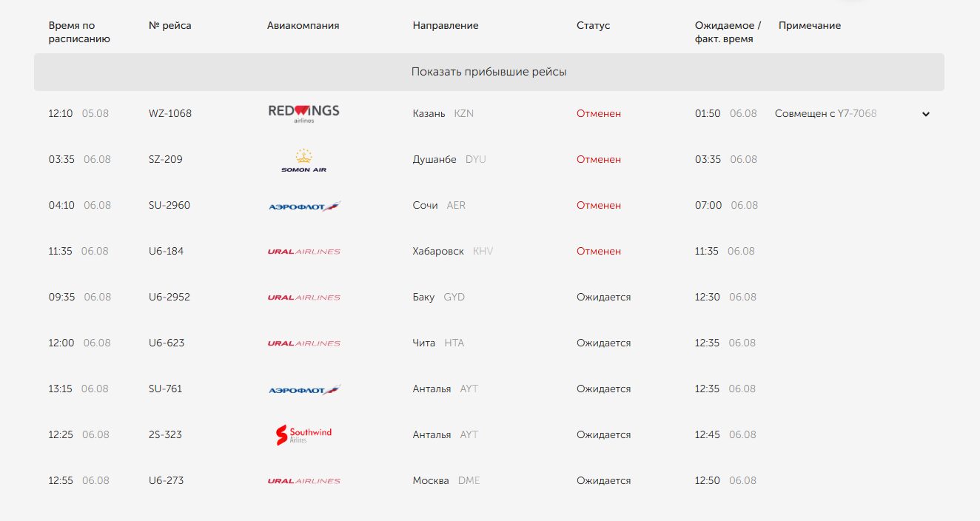
Task: Select flight number SZ-209
Action: [166, 159]
